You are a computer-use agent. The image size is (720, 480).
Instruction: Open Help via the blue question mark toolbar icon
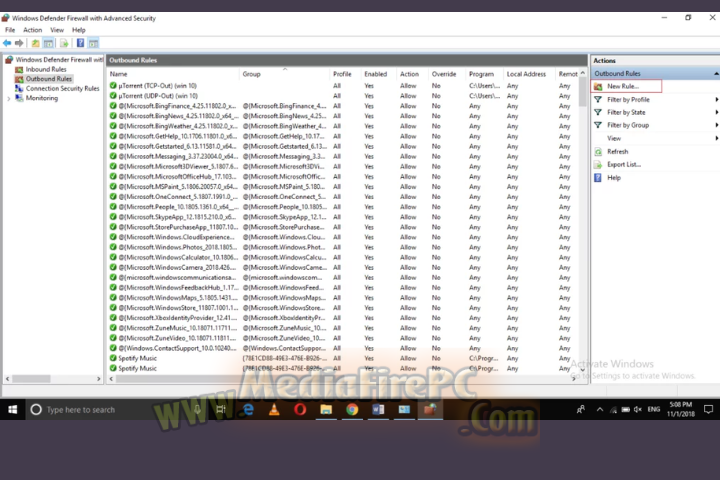(x=80, y=43)
